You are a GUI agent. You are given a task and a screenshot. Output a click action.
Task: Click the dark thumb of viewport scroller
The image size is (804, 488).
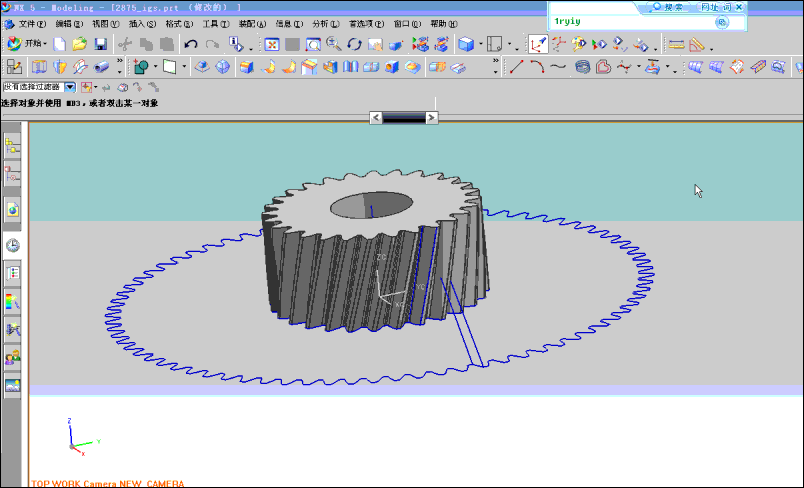(404, 118)
